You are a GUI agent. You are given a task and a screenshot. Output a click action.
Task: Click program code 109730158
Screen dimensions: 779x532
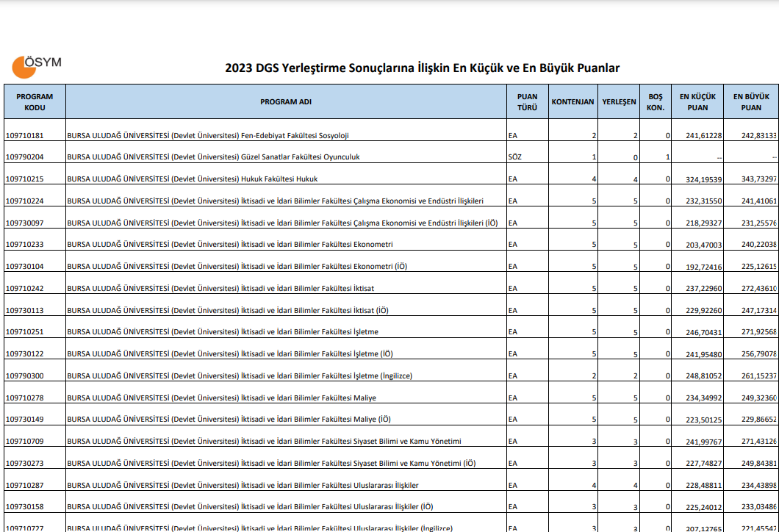(24, 507)
